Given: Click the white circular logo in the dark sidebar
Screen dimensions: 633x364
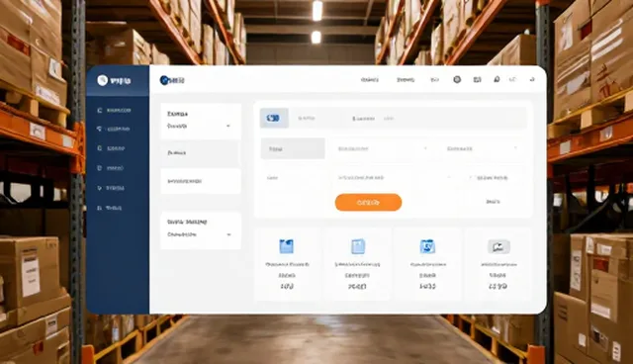Looking at the screenshot, I should 102,80.
